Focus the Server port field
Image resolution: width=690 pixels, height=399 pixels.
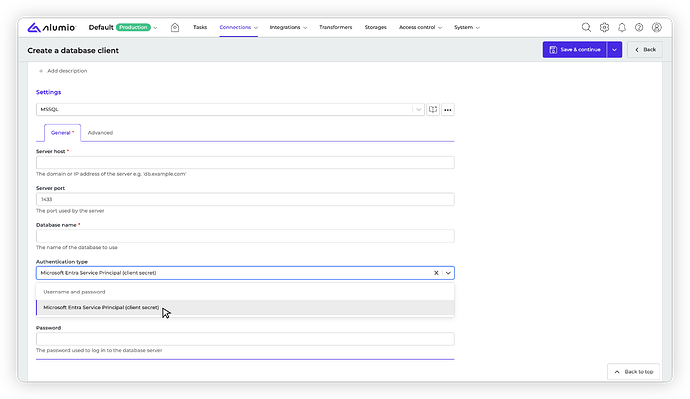(245, 199)
